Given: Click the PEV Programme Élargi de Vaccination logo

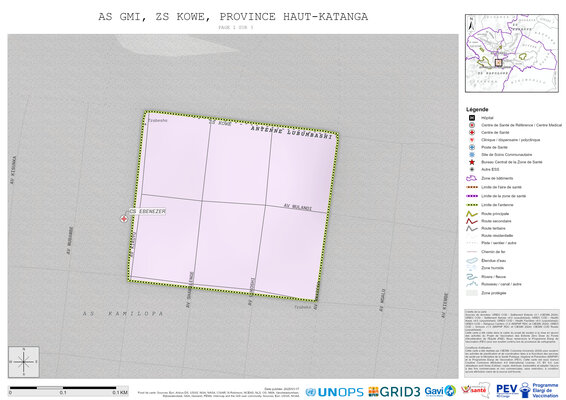Looking at the screenshot, I should point(527,390).
